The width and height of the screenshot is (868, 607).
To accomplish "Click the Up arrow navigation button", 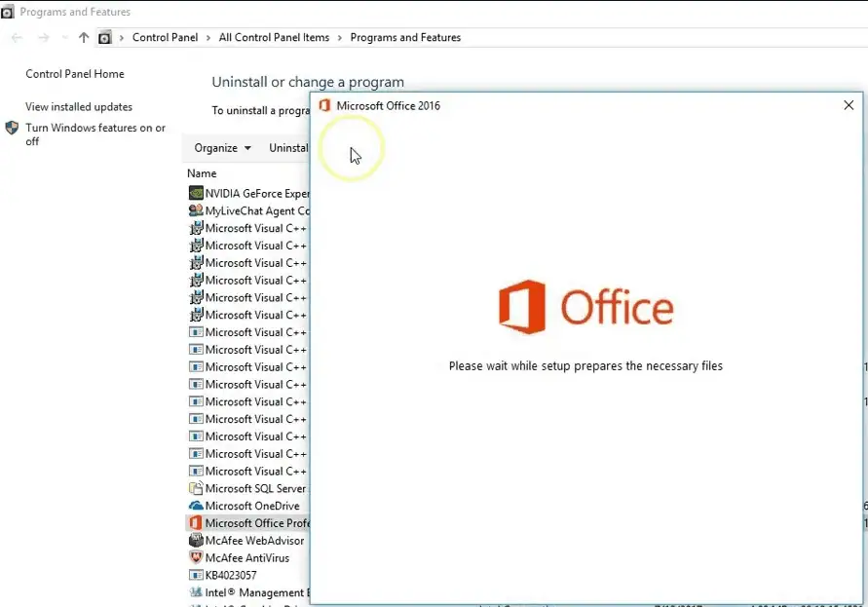I will 84,38.
